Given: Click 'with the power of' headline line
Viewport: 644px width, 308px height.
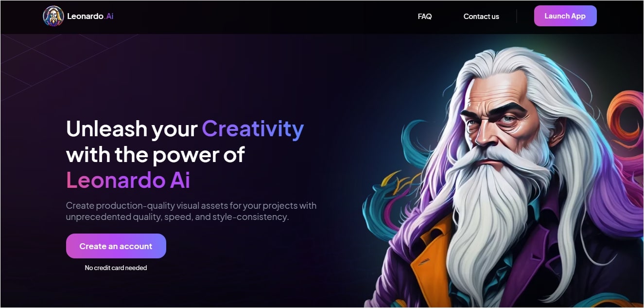Looking at the screenshot, I should [156, 155].
